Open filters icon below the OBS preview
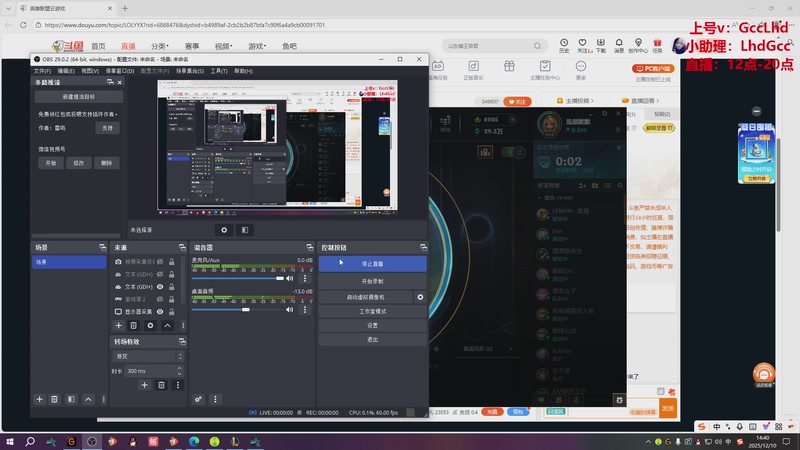This screenshot has height=450, width=800. 245,230
